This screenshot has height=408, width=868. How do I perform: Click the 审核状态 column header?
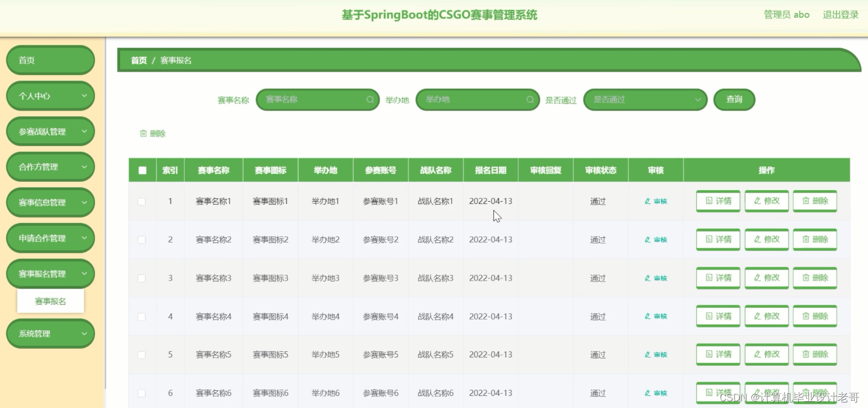pos(601,170)
